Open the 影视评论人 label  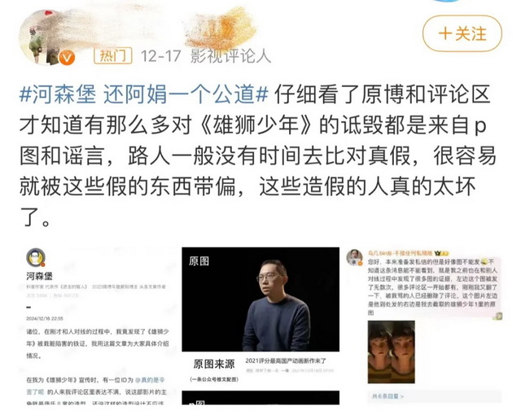pos(230,56)
